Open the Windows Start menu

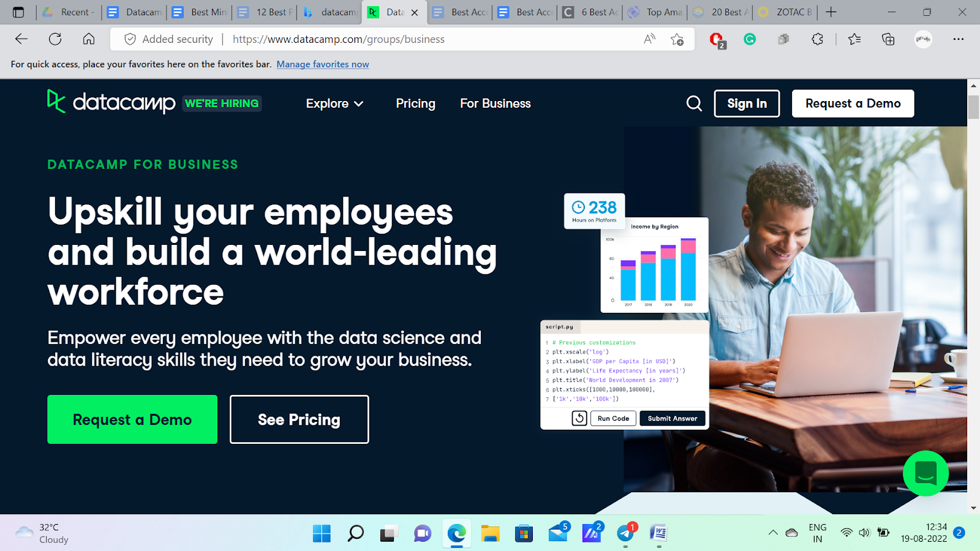coord(322,533)
